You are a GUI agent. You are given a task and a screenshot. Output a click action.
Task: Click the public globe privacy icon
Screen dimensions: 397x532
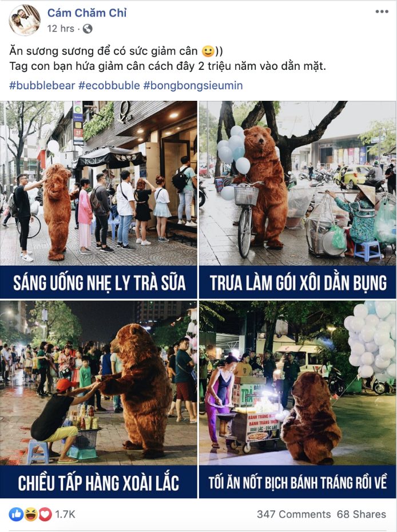(88, 29)
